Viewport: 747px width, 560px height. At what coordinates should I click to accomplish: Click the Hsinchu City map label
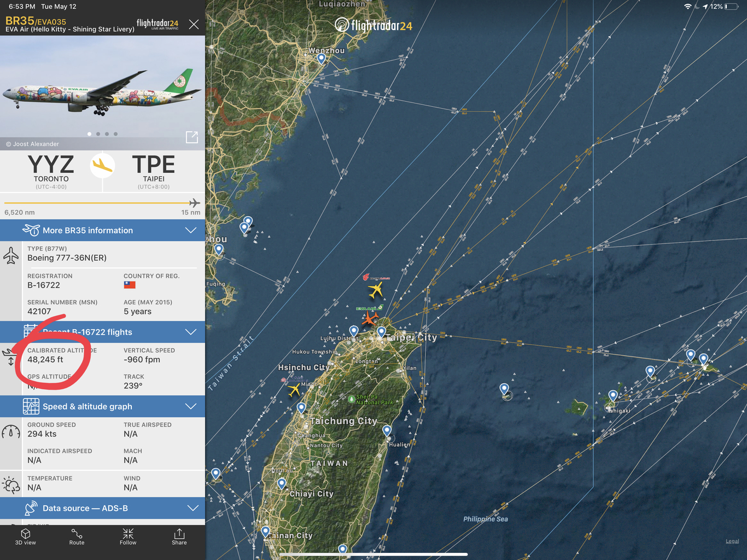(304, 367)
